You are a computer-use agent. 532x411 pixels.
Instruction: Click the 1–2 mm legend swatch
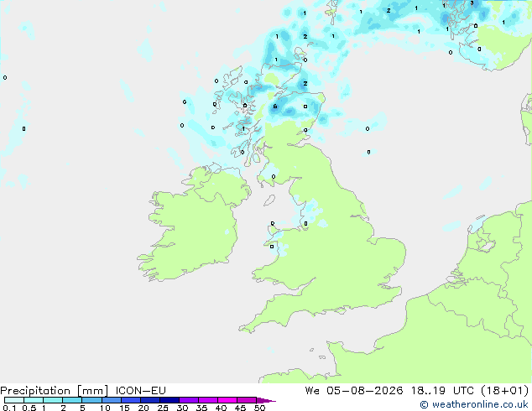pos(53,400)
